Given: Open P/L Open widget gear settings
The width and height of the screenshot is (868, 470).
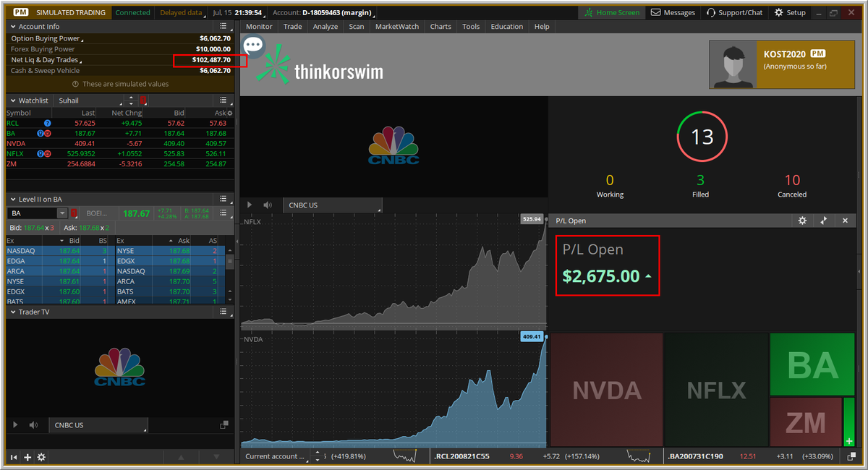Looking at the screenshot, I should tap(802, 221).
